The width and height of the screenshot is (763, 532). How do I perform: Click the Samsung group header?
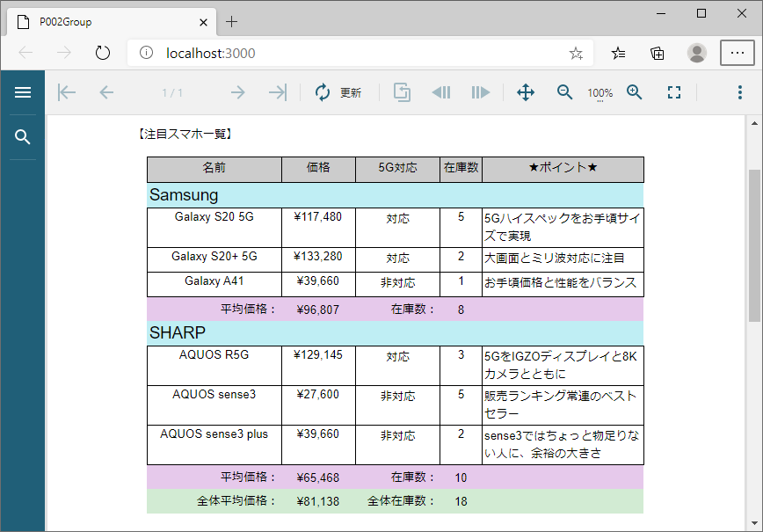[396, 194]
